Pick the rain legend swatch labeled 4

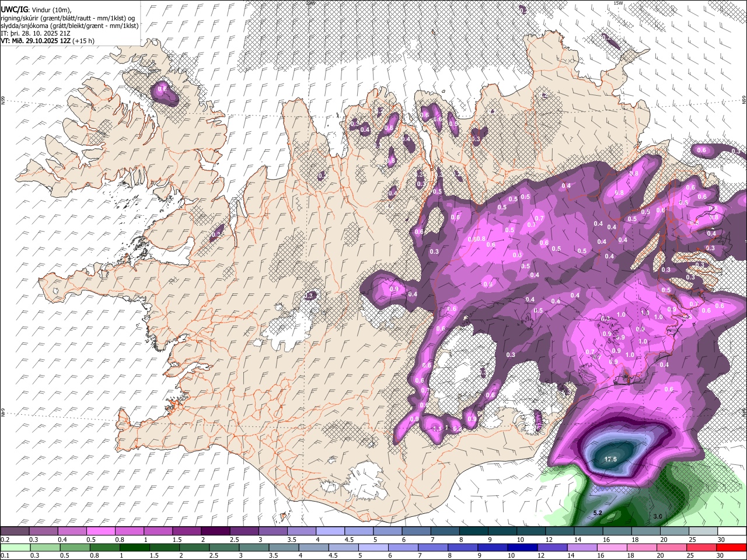[313, 547]
